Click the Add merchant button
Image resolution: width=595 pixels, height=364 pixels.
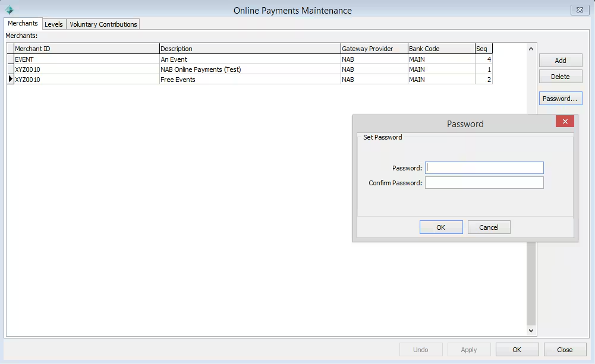coord(560,61)
